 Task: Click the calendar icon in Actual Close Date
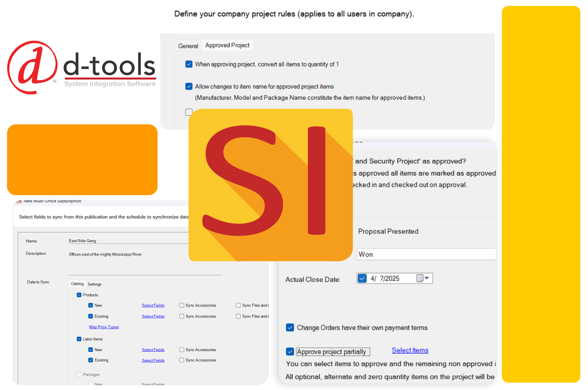(x=420, y=278)
